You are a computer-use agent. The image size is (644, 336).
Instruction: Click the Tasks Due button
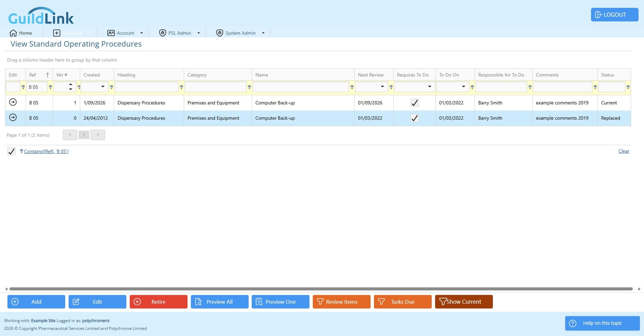(403, 302)
